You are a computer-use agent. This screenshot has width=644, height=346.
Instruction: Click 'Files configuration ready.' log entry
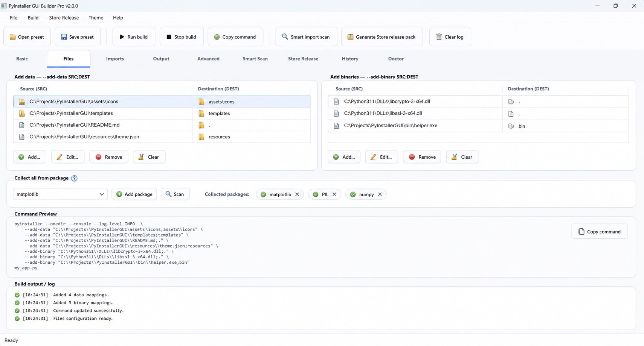pos(83,319)
